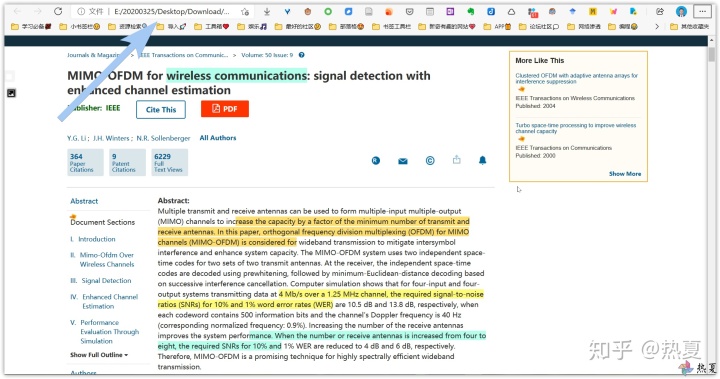Open the browser settings ellipsis menu
This screenshot has height=379, width=720.
pyautogui.click(x=702, y=11)
